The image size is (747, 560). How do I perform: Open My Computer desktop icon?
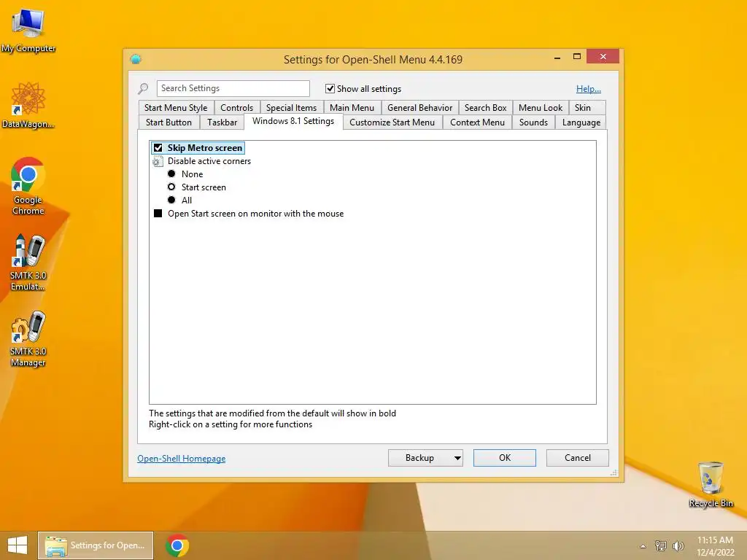point(28,31)
